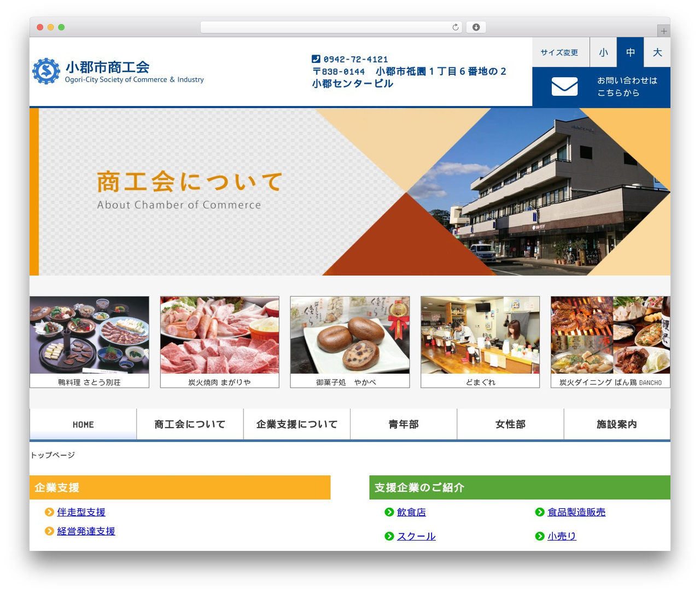Open the browser downloads arrow icon
This screenshot has width=700, height=593.
click(x=476, y=27)
